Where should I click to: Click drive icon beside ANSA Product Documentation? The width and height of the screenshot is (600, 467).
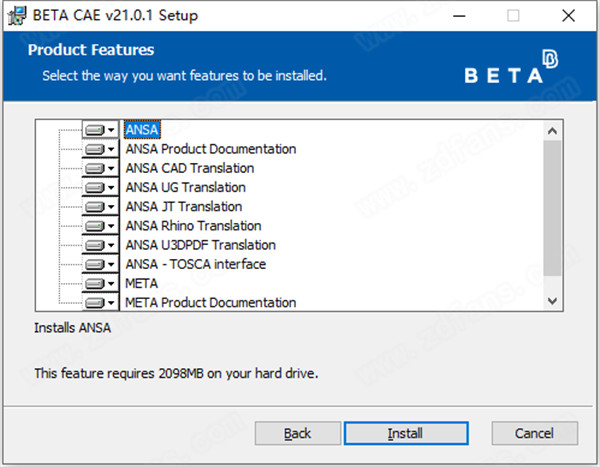95,149
